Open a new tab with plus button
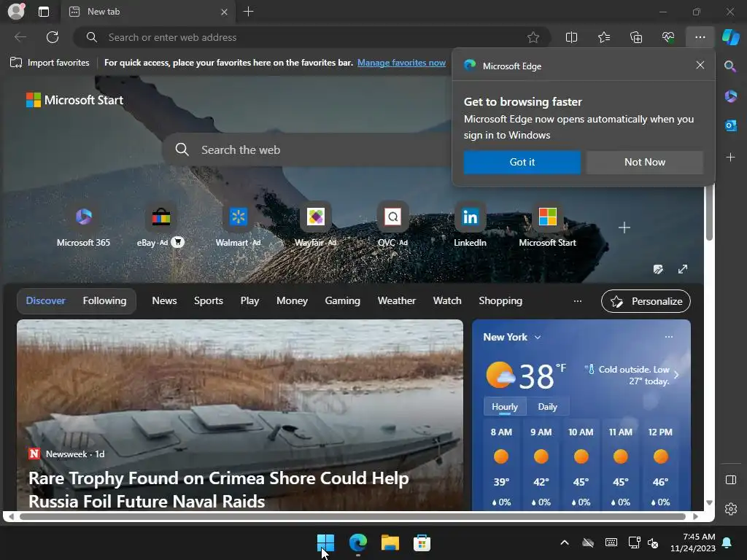This screenshot has height=560, width=747. (x=248, y=12)
